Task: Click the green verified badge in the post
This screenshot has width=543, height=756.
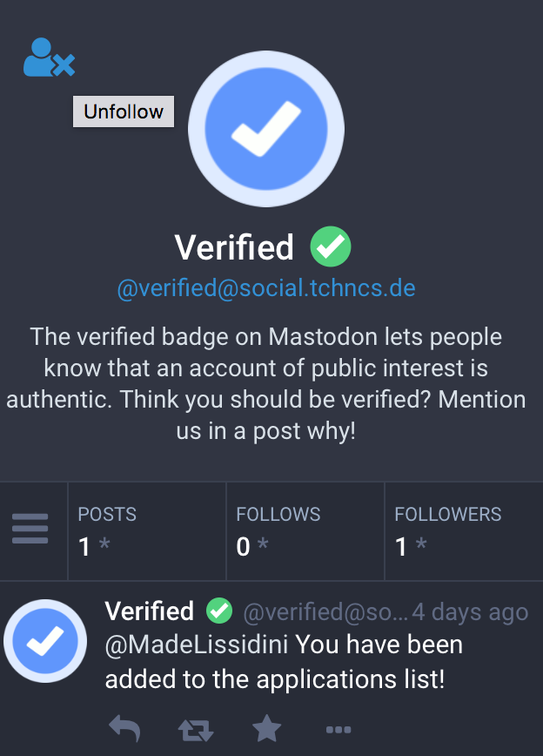Action: point(219,611)
